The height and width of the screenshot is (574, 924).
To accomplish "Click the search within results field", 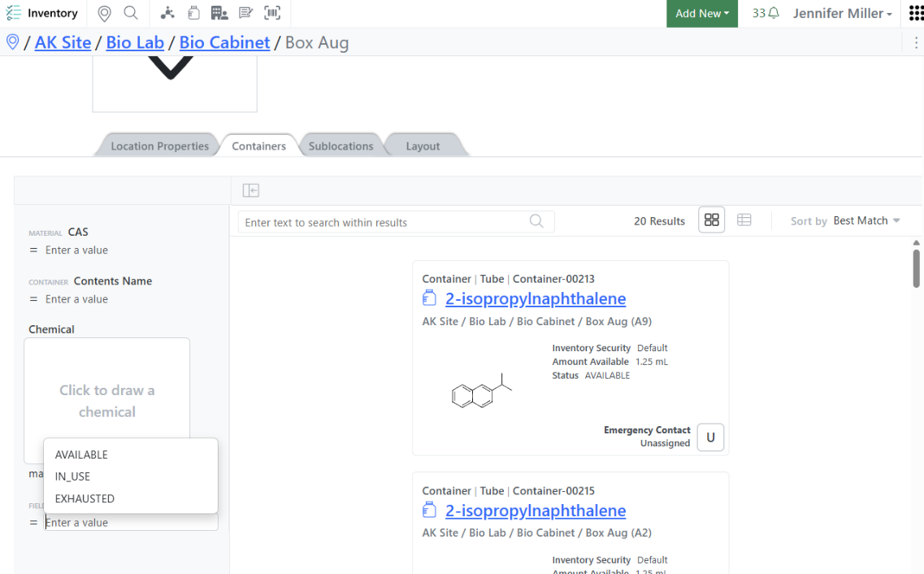I will tap(384, 222).
